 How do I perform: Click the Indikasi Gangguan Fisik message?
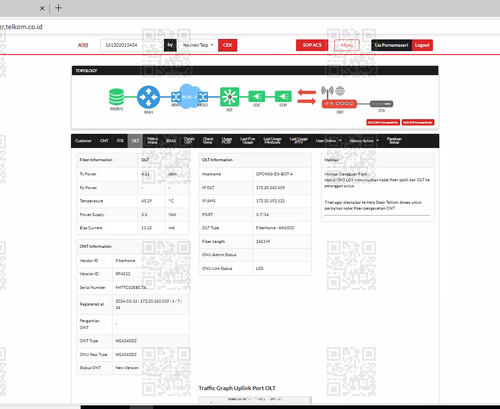coord(377,180)
